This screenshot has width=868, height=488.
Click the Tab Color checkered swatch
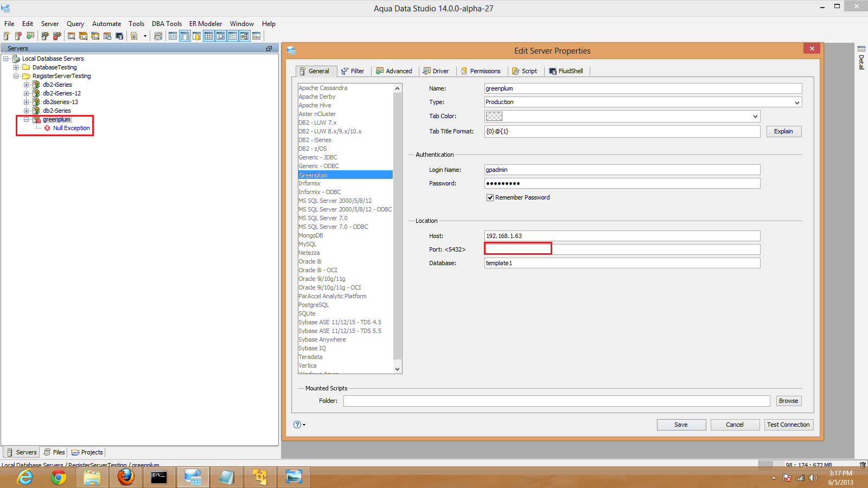(494, 116)
